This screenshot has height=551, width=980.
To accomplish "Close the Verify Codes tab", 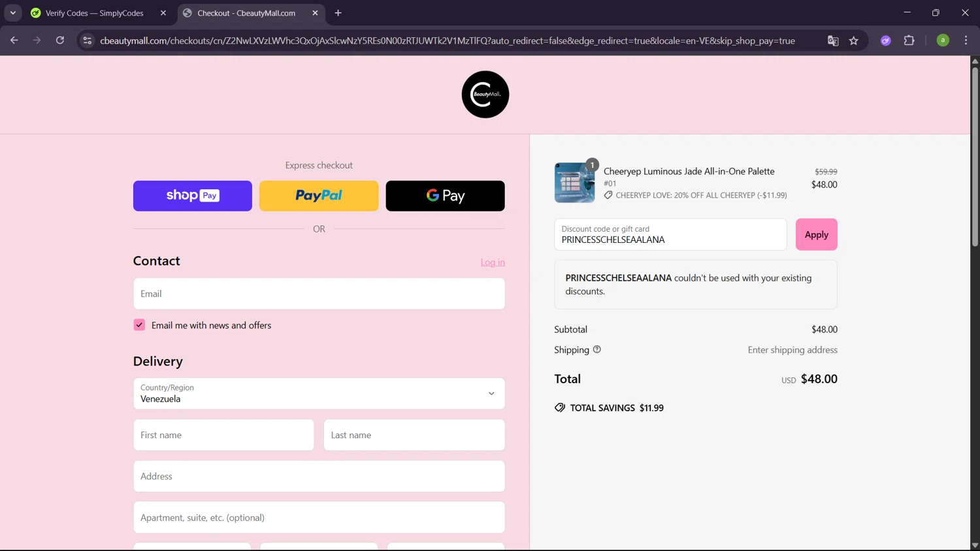I will coord(163,13).
